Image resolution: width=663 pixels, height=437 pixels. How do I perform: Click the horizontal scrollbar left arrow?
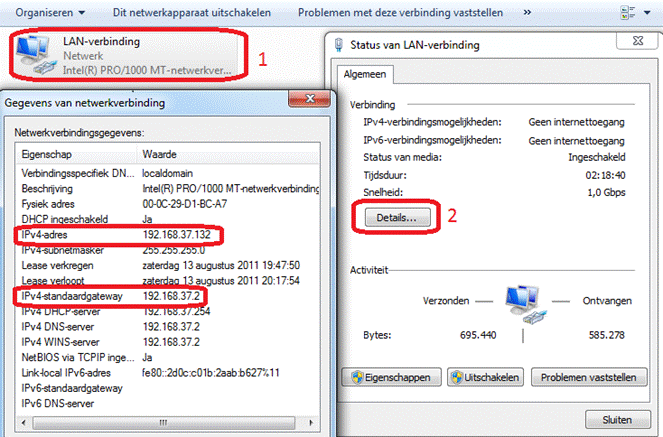(x=24, y=423)
